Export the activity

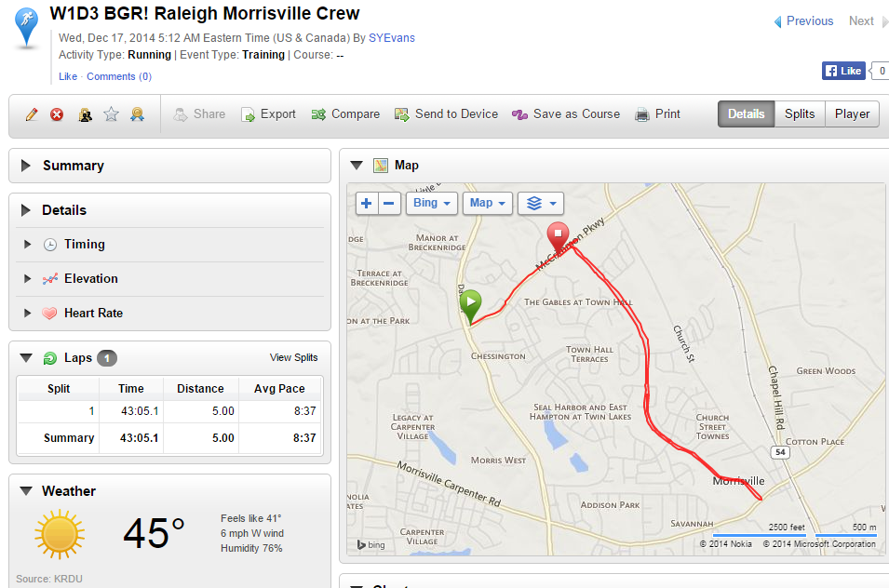pos(268,114)
